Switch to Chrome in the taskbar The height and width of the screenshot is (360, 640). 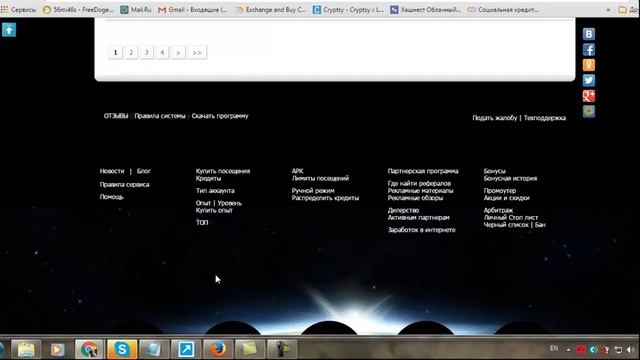tap(89, 349)
